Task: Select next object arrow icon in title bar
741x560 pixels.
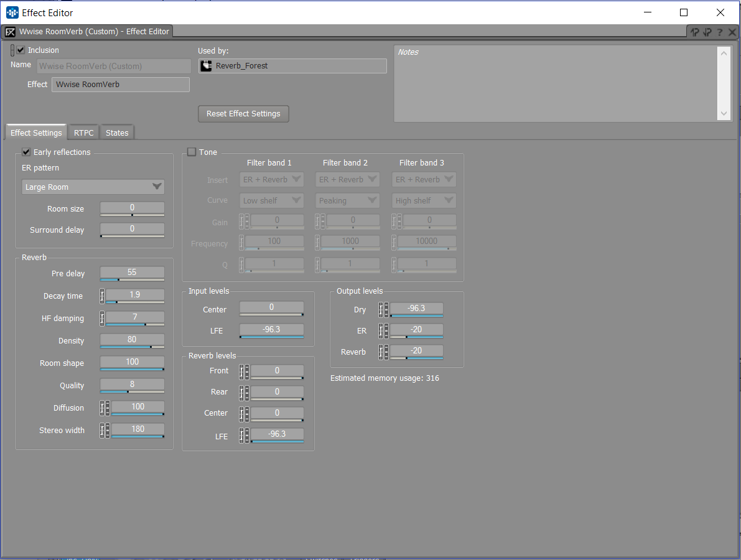Action: [x=707, y=32]
